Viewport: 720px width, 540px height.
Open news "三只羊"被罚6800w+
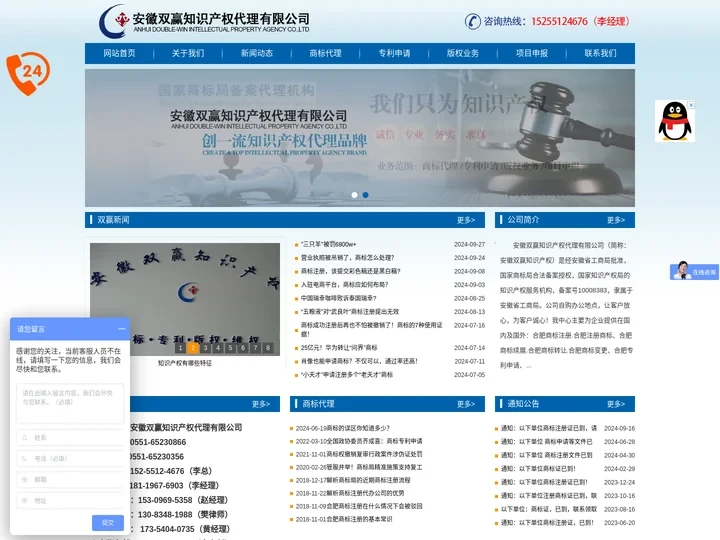328,244
